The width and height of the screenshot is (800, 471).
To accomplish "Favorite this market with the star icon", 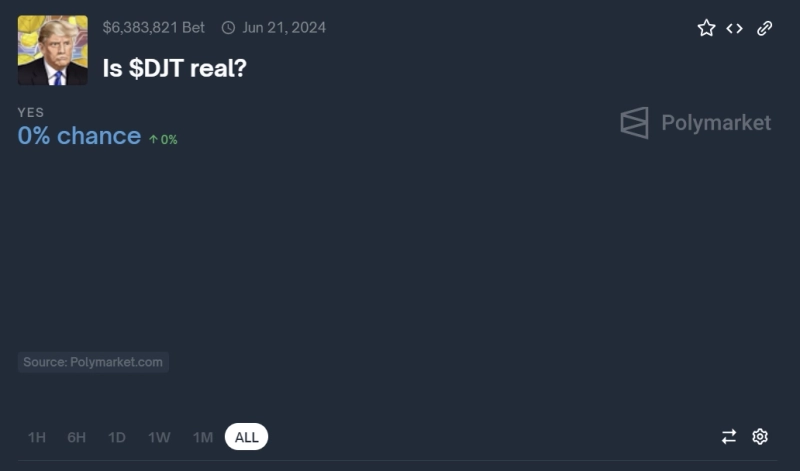I will pyautogui.click(x=706, y=28).
